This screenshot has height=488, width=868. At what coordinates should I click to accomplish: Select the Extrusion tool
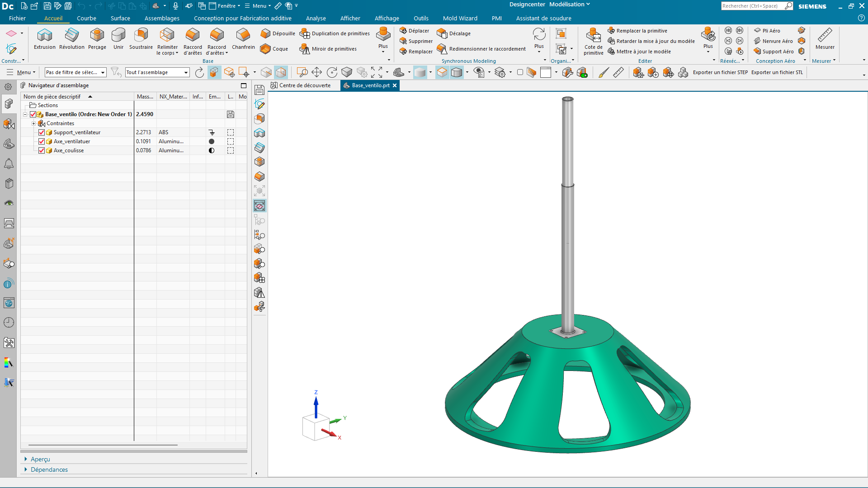coord(44,39)
